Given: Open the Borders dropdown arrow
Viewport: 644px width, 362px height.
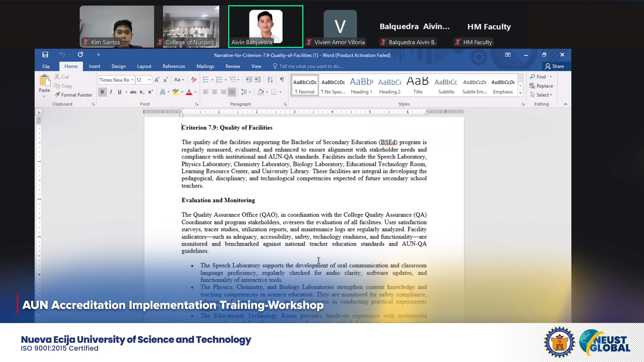Looking at the screenshot, I should (x=281, y=92).
